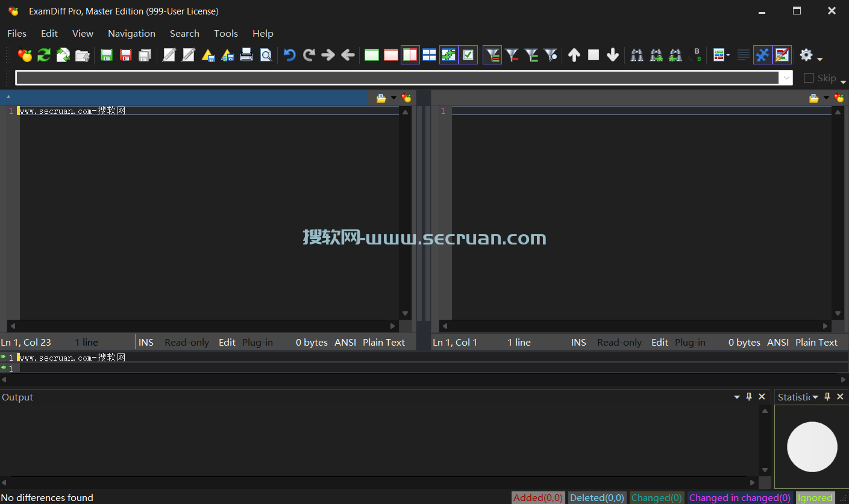Toggle the blue puzzle piece plug-in button
The height and width of the screenshot is (504, 849).
coord(763,55)
